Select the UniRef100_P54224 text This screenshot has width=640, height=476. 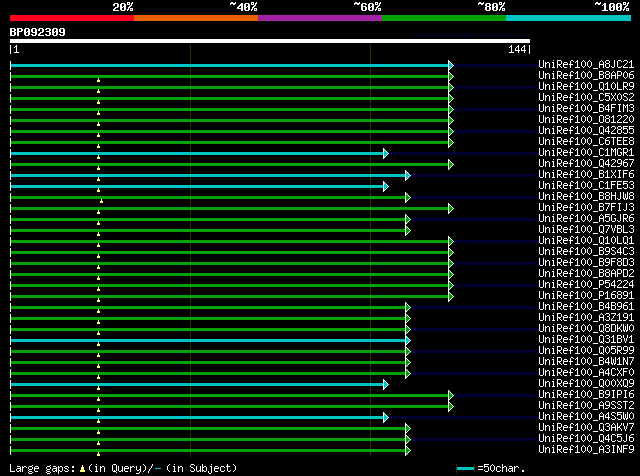(586, 285)
